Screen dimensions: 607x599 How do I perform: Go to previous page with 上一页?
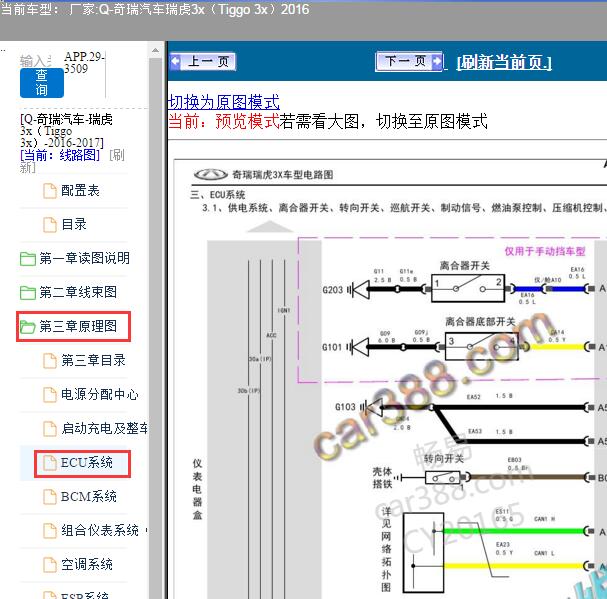coord(203,62)
